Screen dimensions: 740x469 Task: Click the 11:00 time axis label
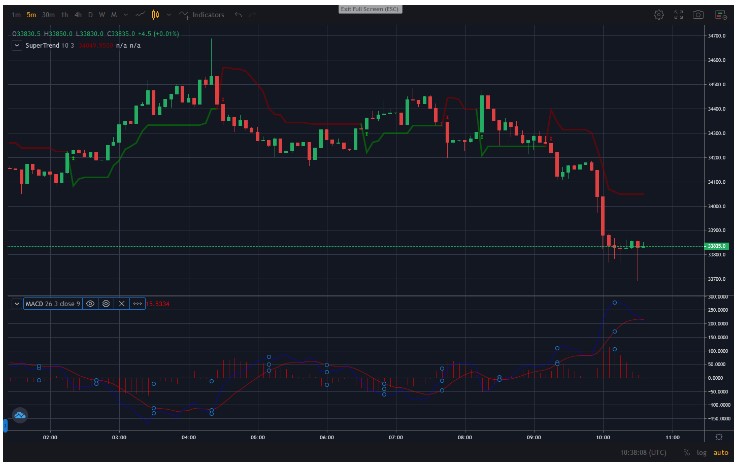(672, 437)
